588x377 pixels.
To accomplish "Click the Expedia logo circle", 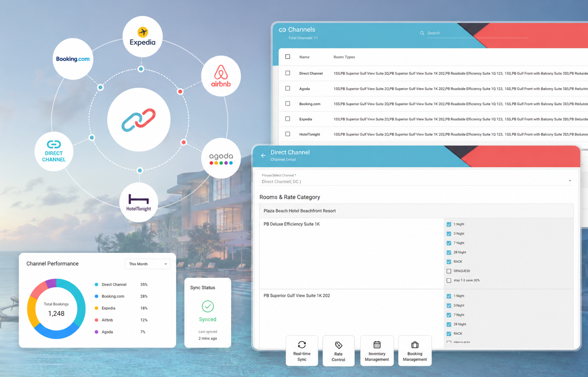I will point(143,37).
